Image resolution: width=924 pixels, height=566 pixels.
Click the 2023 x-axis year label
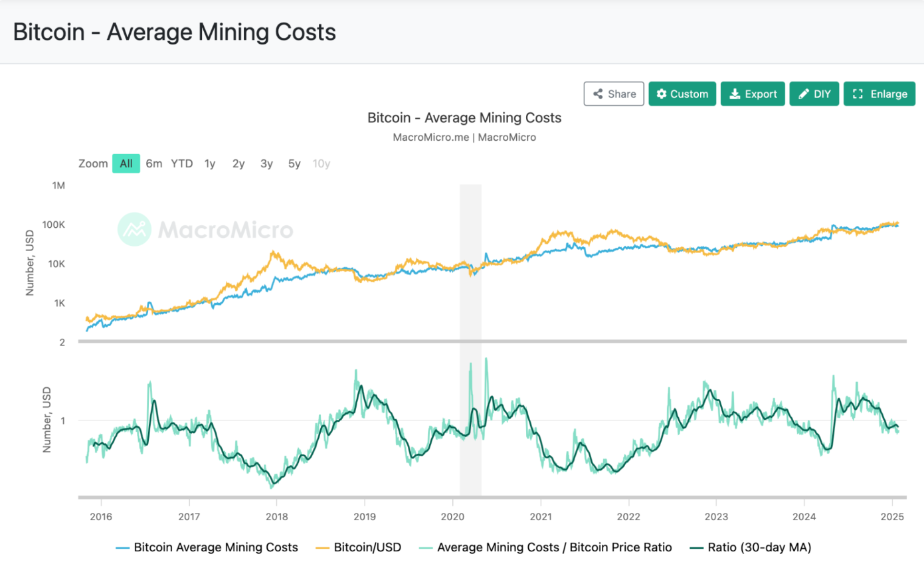[716, 516]
